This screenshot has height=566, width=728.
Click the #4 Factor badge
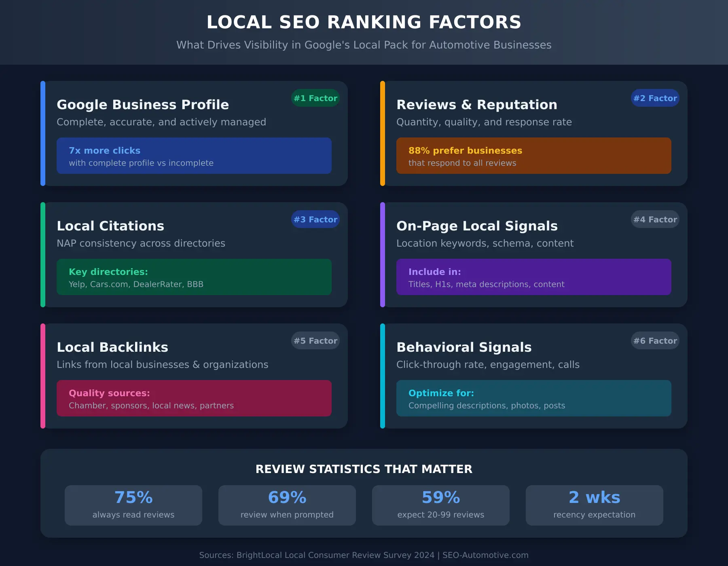pyautogui.click(x=654, y=219)
